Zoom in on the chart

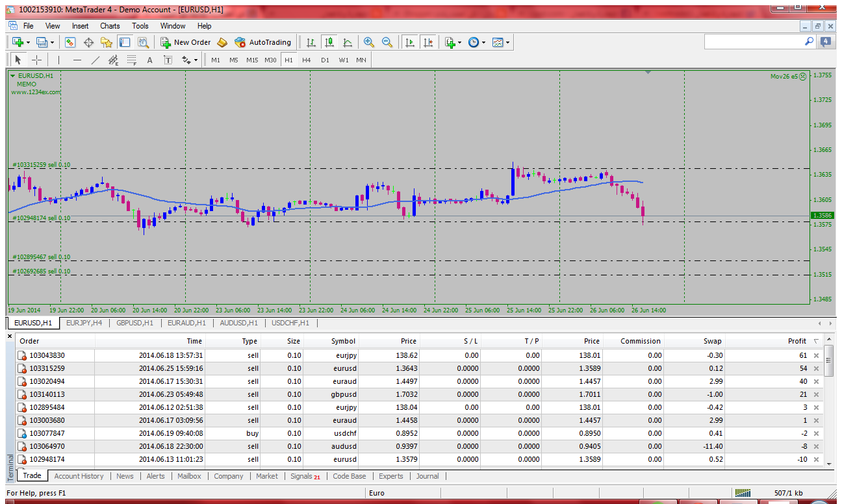(369, 42)
